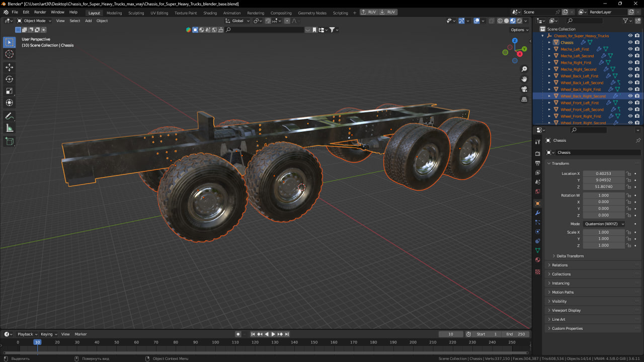Select Material Preview viewport shading

[513, 21]
